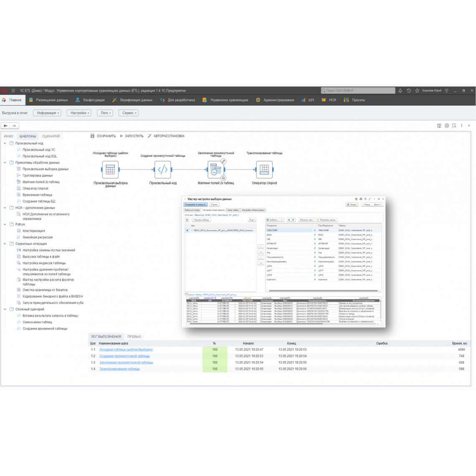The width and height of the screenshot is (476, 476).
Task: Click the notifications bell icon
Action: point(400,91)
